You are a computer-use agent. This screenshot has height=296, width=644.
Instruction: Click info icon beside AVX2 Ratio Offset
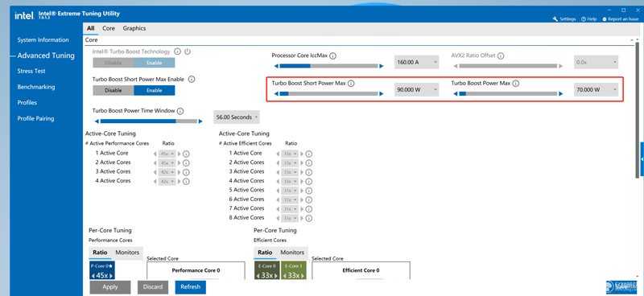501,55
